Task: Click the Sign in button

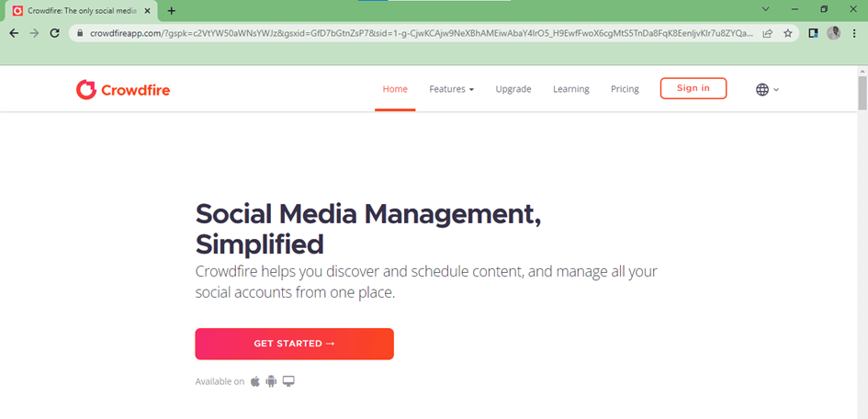Action: [693, 88]
